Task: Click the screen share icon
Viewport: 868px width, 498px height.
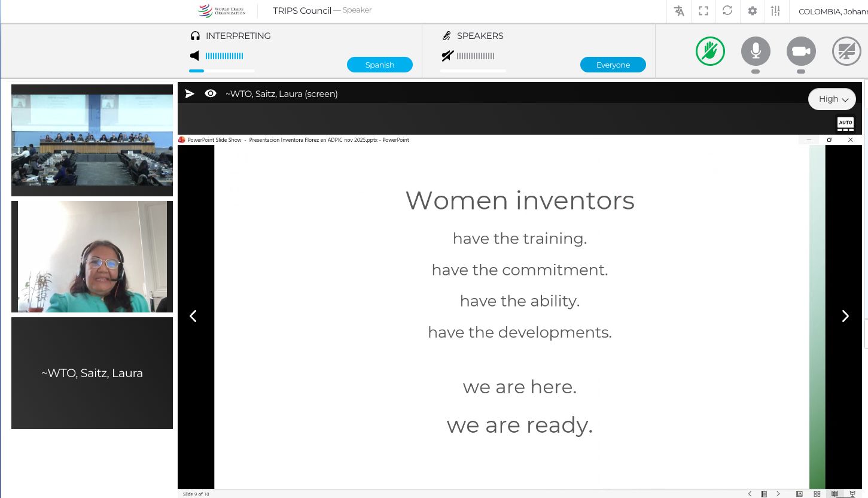Action: (x=846, y=51)
